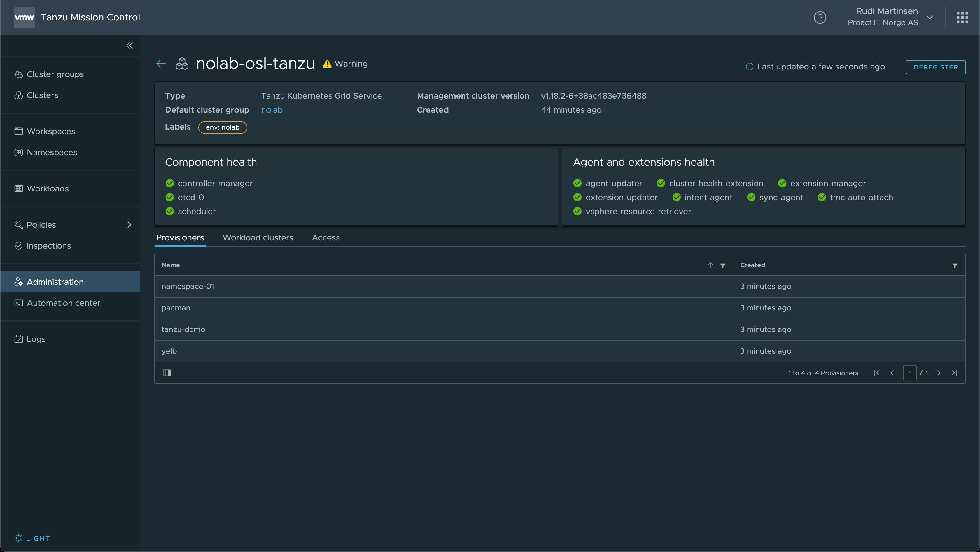The image size is (980, 552).
Task: Open the help question mark icon
Action: tap(820, 18)
